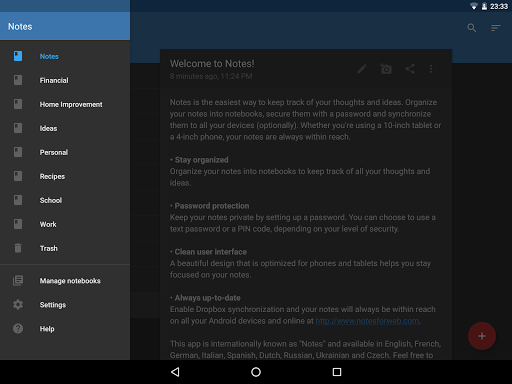Follow the notesforweb.com link
This screenshot has height=384, width=512.
367,321
